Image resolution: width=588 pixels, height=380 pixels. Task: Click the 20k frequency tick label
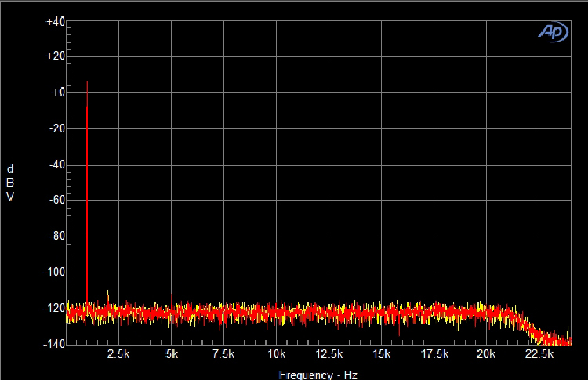coord(486,355)
